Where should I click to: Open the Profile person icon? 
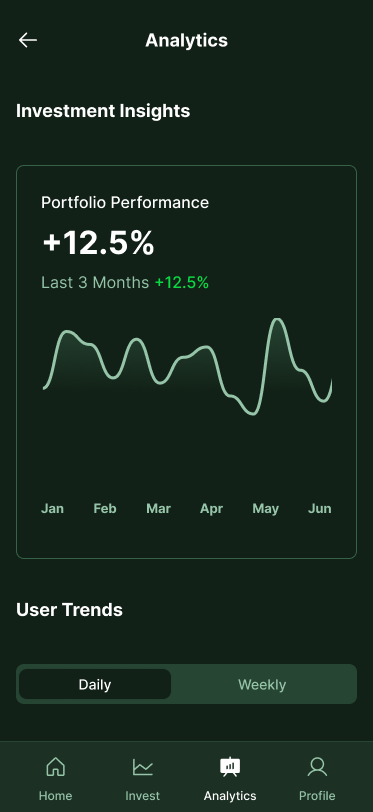pyautogui.click(x=317, y=766)
